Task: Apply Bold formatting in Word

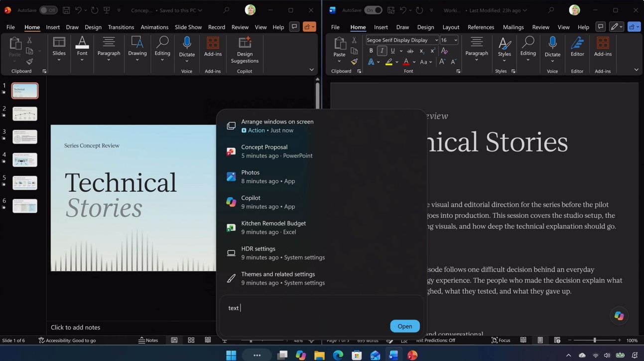Action: point(371,51)
